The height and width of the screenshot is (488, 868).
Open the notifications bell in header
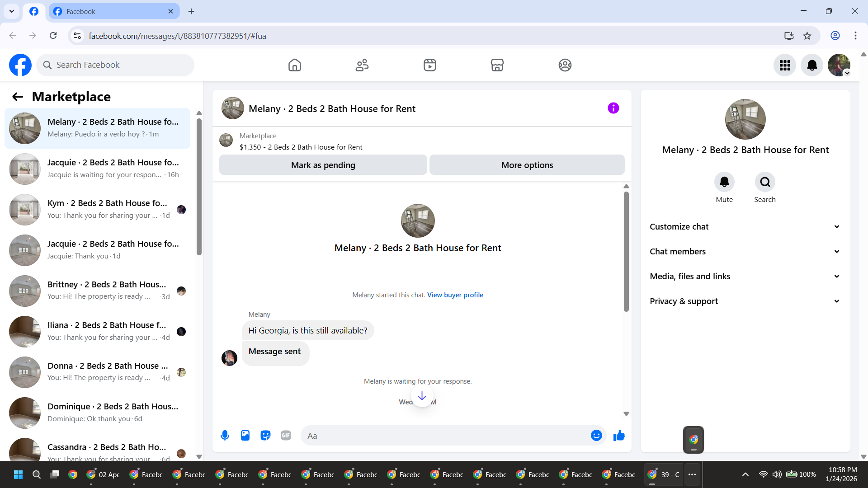(811, 65)
